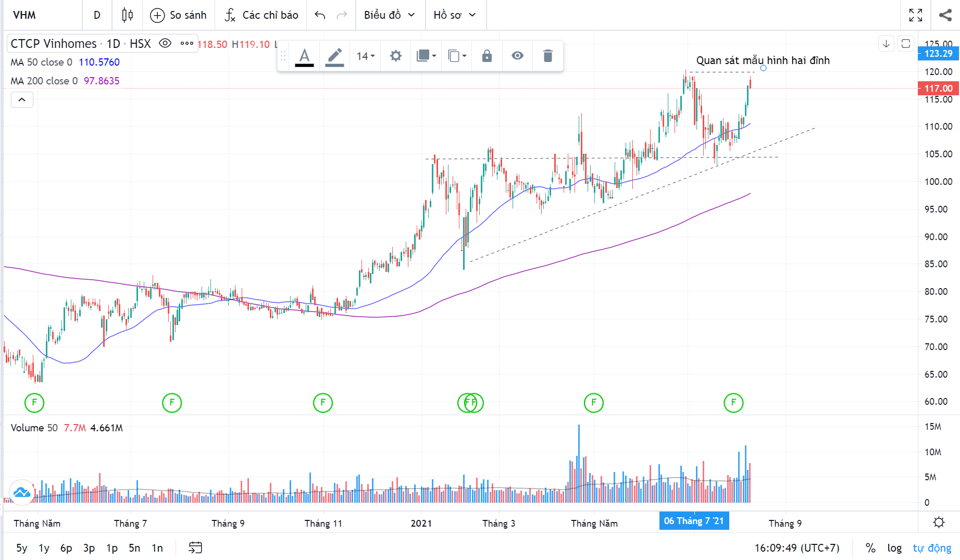
Task: Open Các chỉ báo indicators menu
Action: (261, 15)
